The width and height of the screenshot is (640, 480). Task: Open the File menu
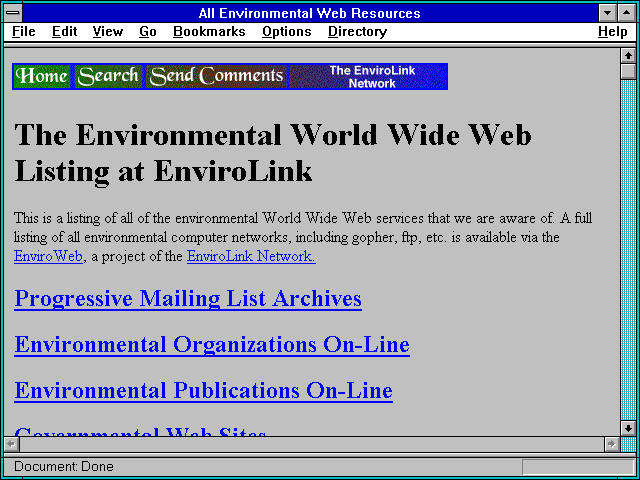click(24, 32)
